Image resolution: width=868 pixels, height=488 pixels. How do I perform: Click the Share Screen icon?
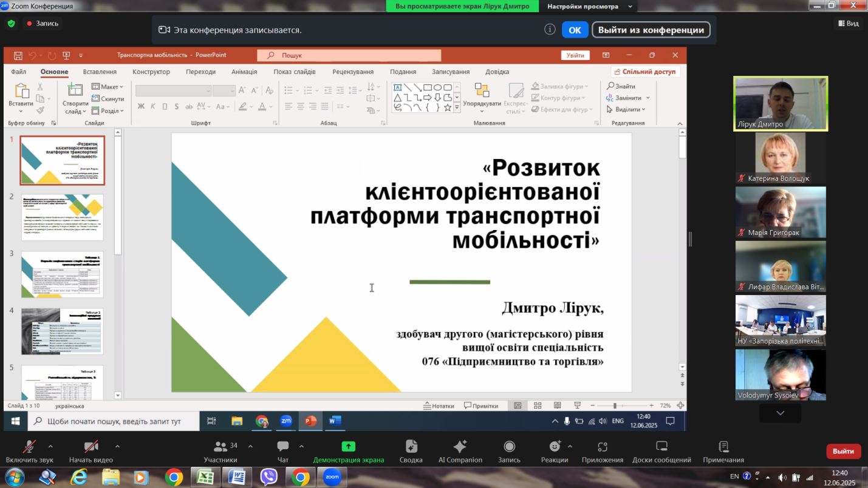coord(348,447)
